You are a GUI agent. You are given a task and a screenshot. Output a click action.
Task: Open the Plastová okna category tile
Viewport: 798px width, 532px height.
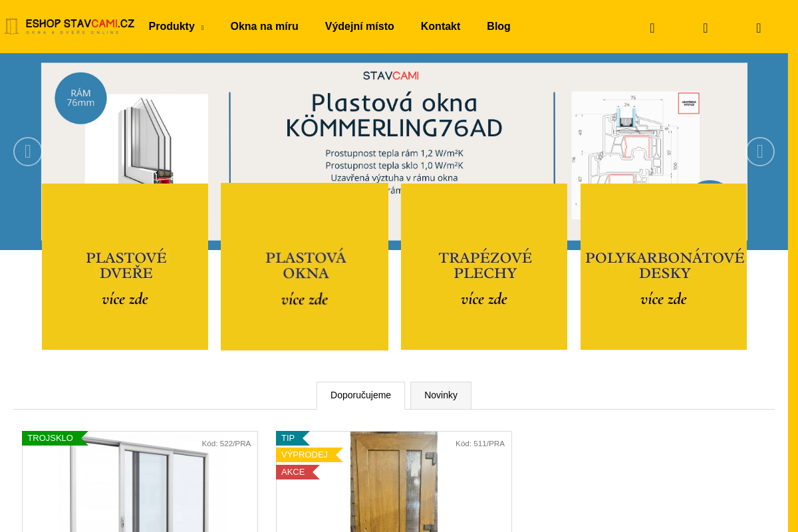click(x=305, y=267)
